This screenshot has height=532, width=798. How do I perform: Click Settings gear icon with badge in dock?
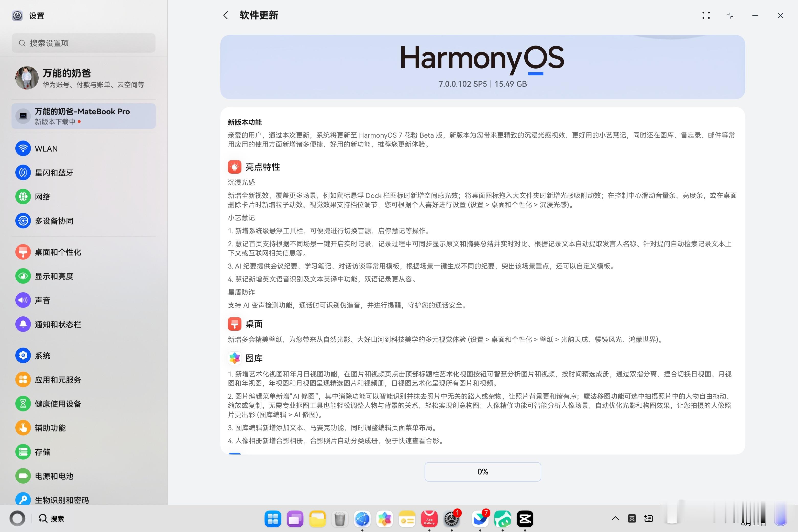point(452,519)
